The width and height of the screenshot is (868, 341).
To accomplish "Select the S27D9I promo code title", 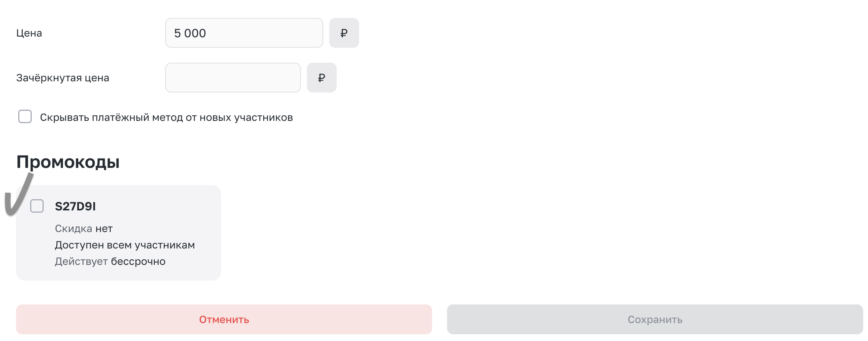I will click(x=75, y=206).
